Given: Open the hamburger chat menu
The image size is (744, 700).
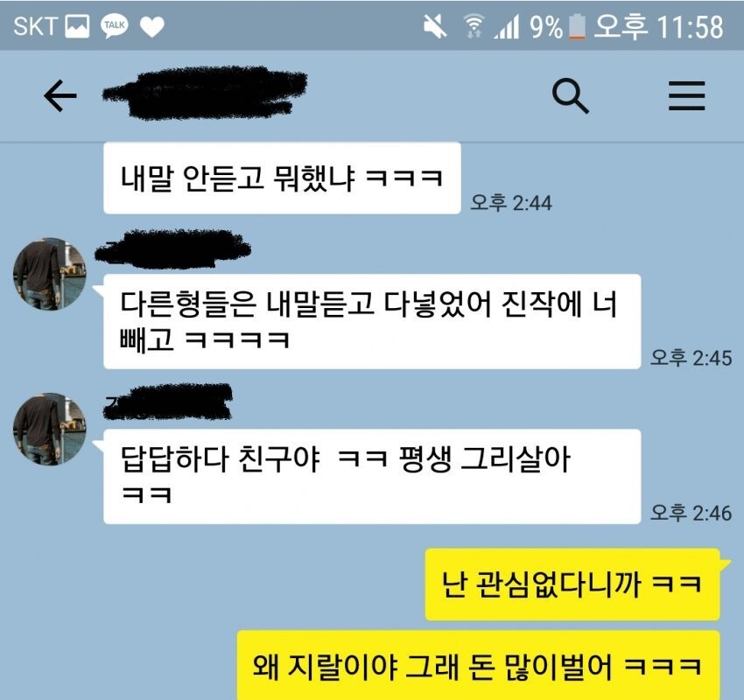Looking at the screenshot, I should [686, 95].
